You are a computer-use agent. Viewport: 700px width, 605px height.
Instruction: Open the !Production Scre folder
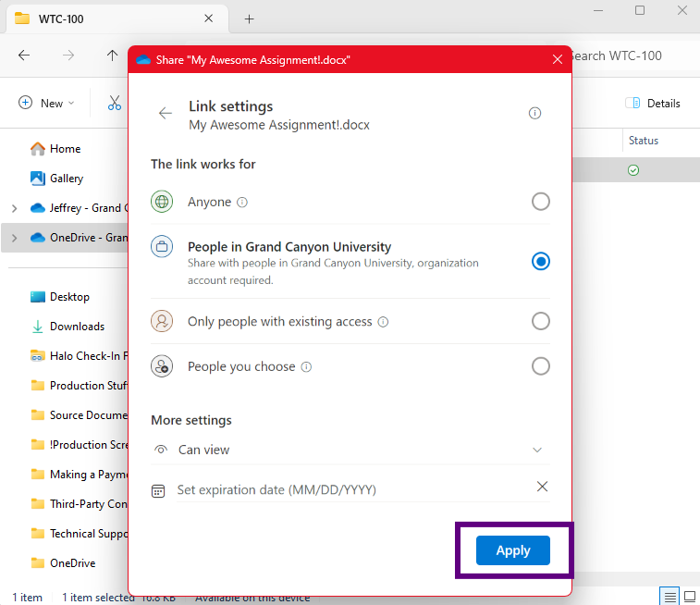pyautogui.click(x=79, y=444)
